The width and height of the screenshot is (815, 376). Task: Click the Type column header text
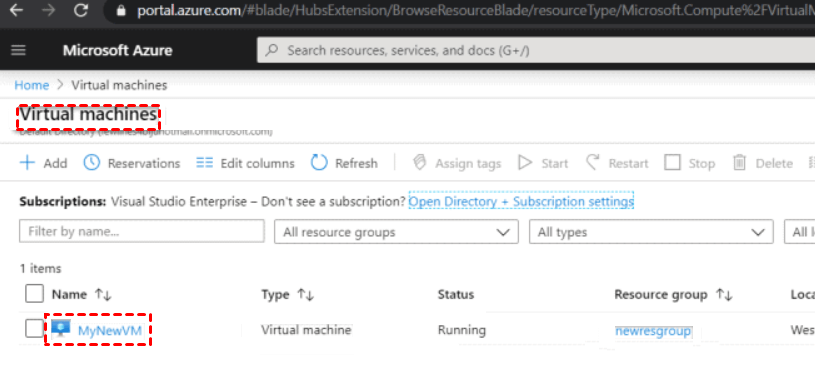[x=275, y=295]
